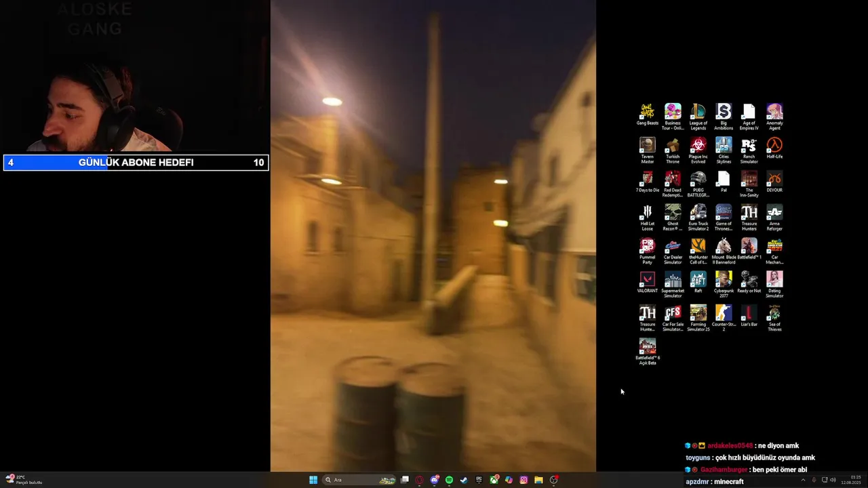Select the Car Mechanic Simulator icon

coord(774,251)
